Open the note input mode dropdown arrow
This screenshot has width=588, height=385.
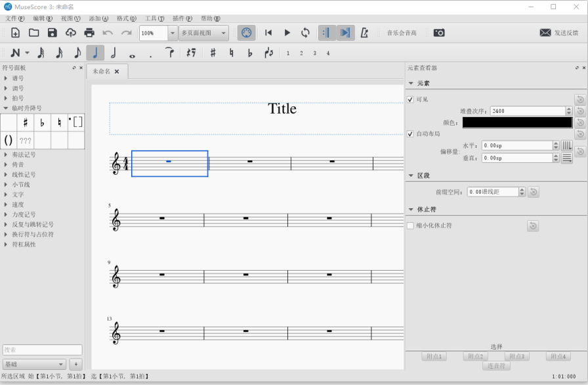28,53
